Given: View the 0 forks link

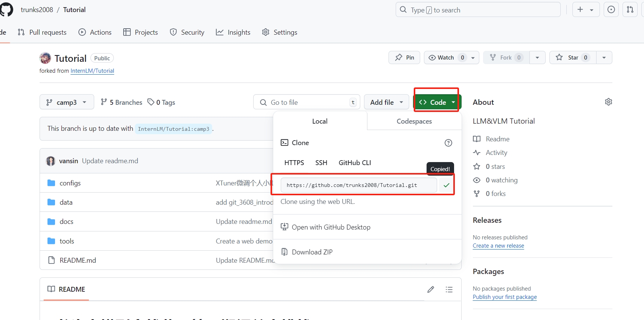Looking at the screenshot, I should pos(490,194).
